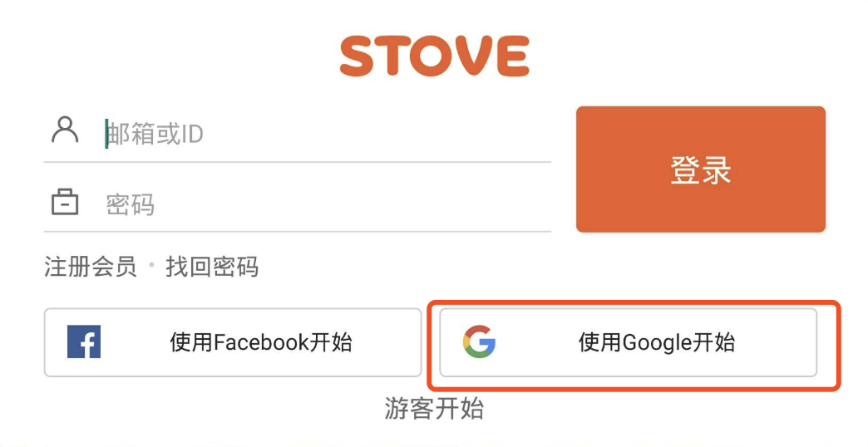Click the blue Facebook logo icon
The image size is (868, 447).
pos(84,341)
